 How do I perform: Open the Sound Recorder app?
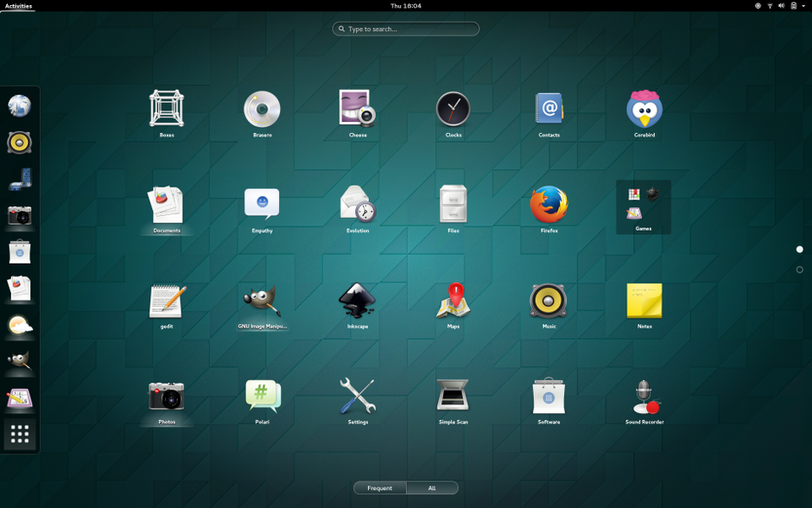point(644,397)
